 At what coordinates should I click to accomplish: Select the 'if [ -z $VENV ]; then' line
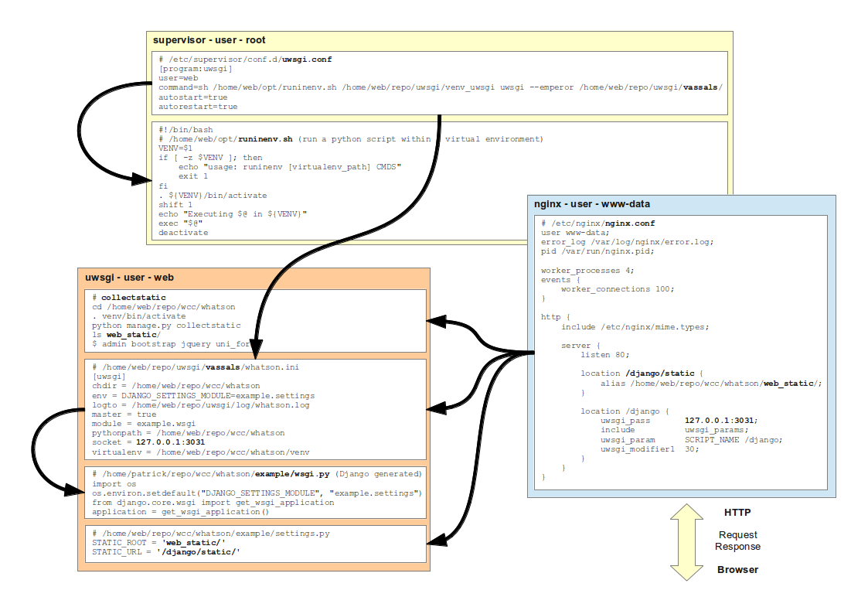[x=210, y=158]
